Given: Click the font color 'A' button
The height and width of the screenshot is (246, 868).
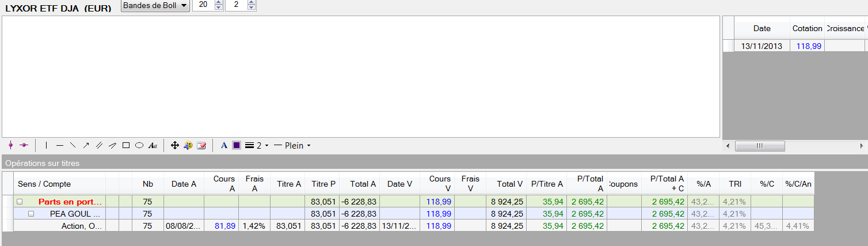Looking at the screenshot, I should (224, 146).
